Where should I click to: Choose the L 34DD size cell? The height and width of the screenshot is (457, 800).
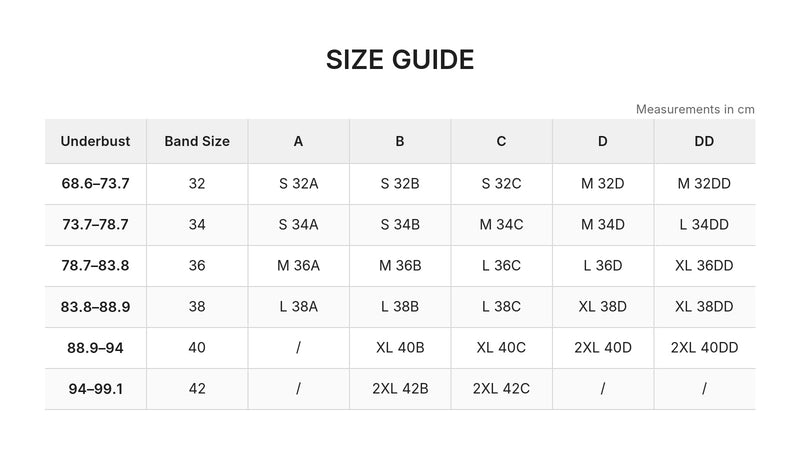click(x=704, y=224)
